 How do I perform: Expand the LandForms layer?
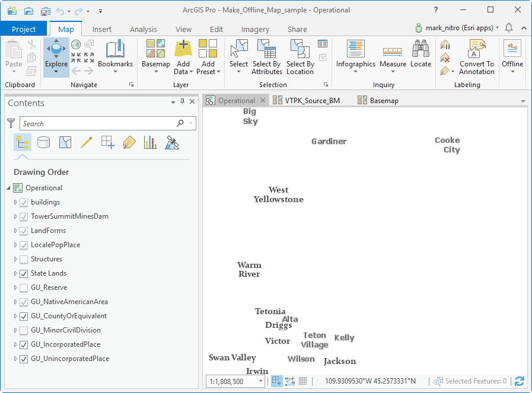[15, 231]
